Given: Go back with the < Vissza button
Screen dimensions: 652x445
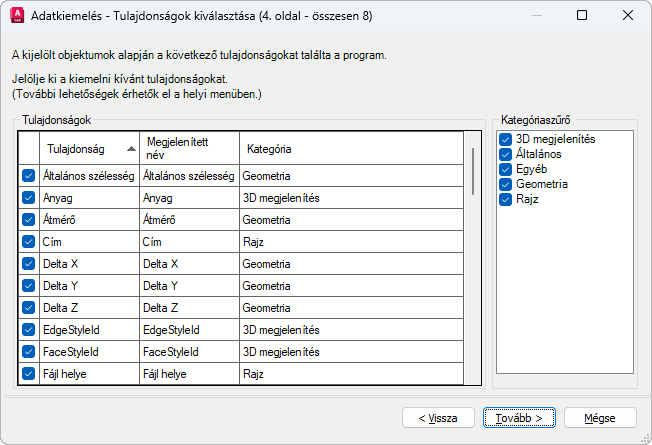Looking at the screenshot, I should (x=438, y=417).
